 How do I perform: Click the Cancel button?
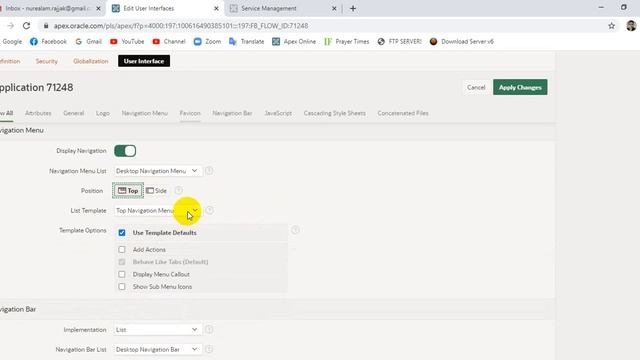point(476,87)
